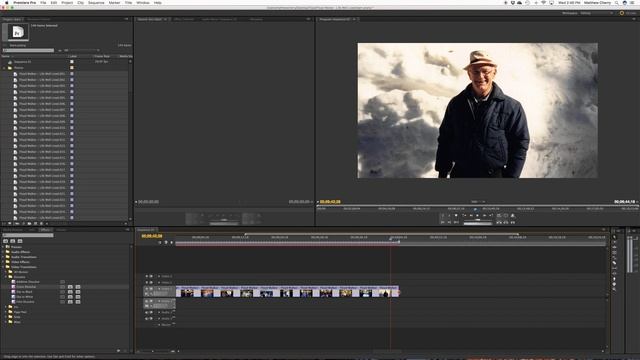Expand the Audio Effects folder
Screen dimensions: 640x360
[3, 252]
